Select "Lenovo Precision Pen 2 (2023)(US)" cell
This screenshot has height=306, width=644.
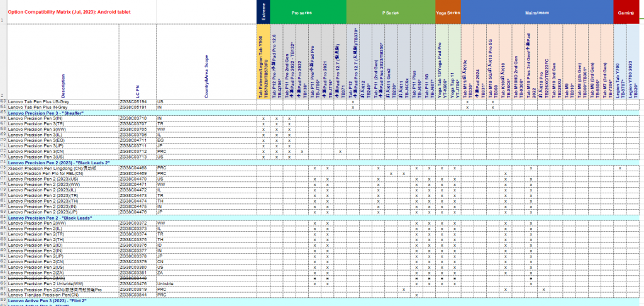64,179
